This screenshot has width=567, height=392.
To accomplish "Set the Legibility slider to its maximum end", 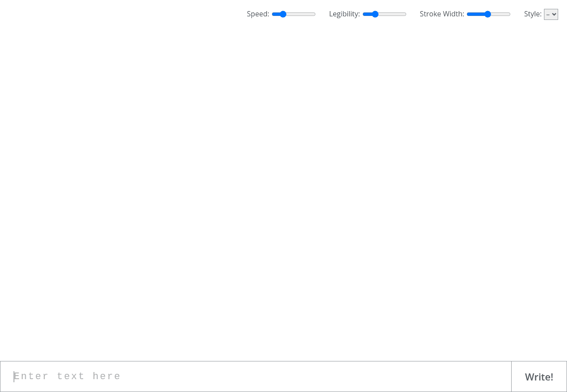I will tap(406, 14).
